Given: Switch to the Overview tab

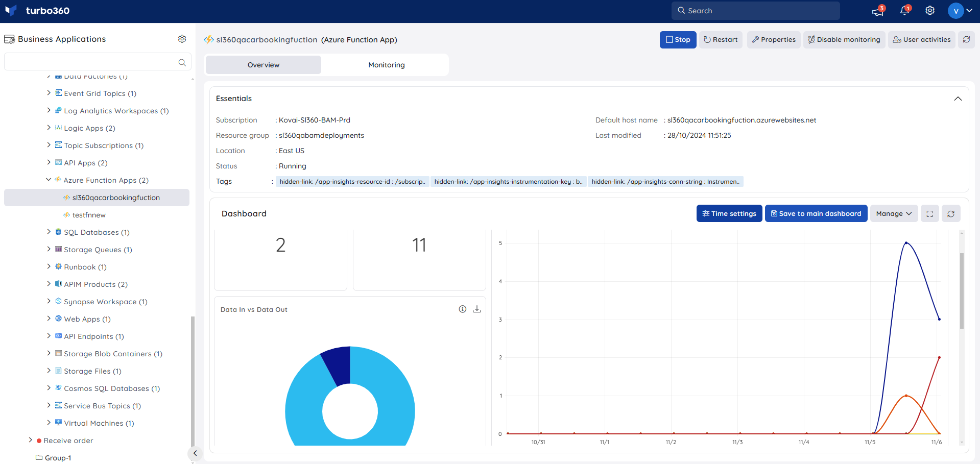Looking at the screenshot, I should pyautogui.click(x=264, y=65).
